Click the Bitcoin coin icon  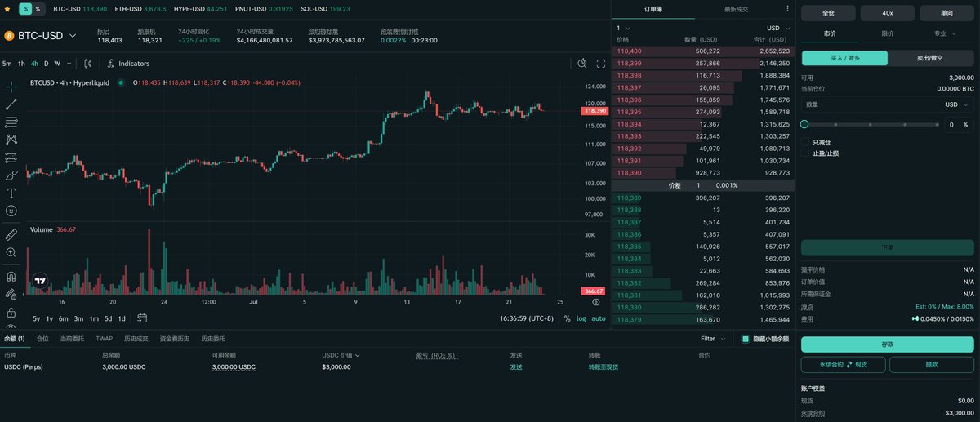click(x=9, y=36)
